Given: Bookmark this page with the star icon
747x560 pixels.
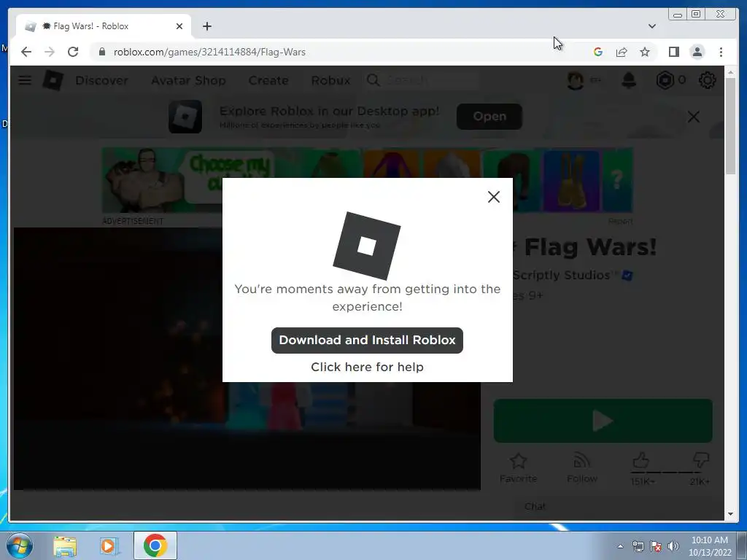Looking at the screenshot, I should pos(645,52).
